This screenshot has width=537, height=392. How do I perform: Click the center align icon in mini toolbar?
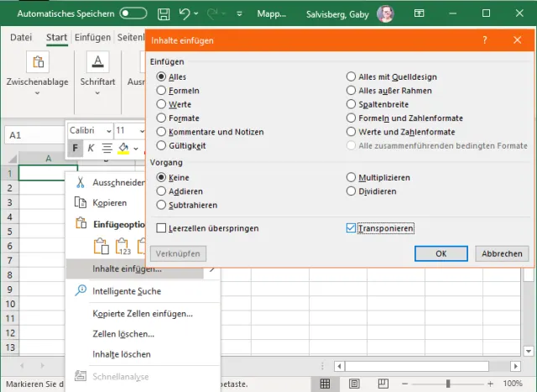(x=107, y=149)
